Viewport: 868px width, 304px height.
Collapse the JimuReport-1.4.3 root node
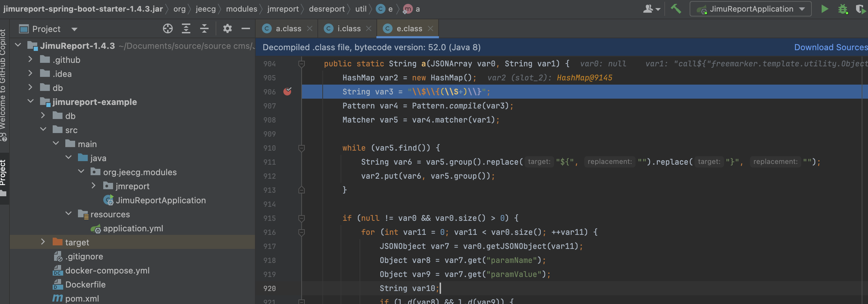click(18, 46)
